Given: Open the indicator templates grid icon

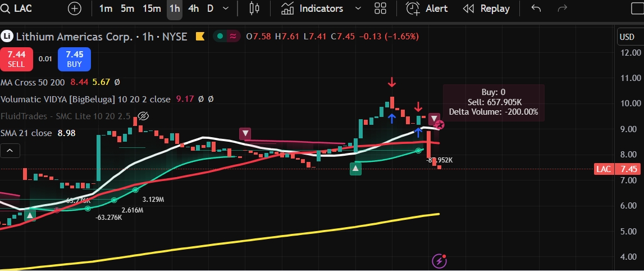Looking at the screenshot, I should (380, 8).
